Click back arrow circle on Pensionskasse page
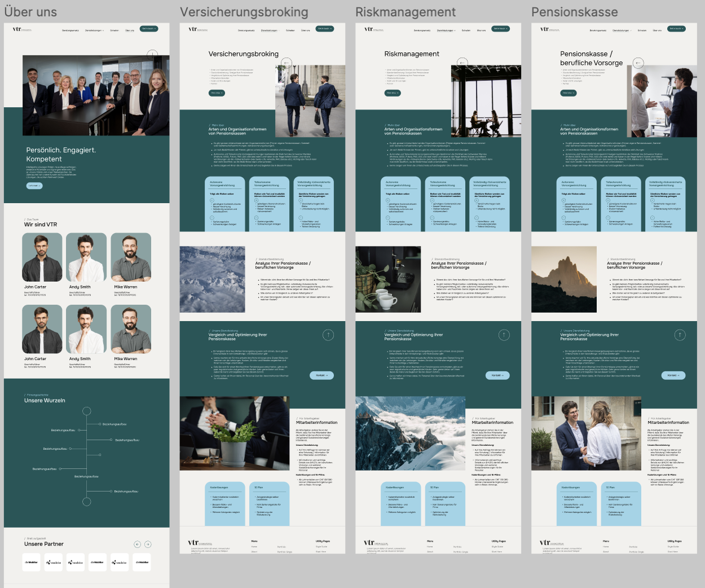 click(x=638, y=63)
